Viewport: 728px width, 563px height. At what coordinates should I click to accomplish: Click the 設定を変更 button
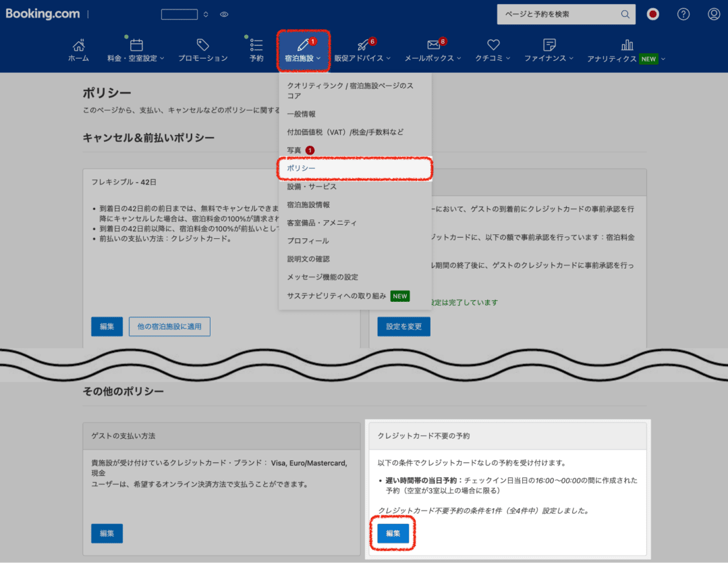(x=403, y=326)
